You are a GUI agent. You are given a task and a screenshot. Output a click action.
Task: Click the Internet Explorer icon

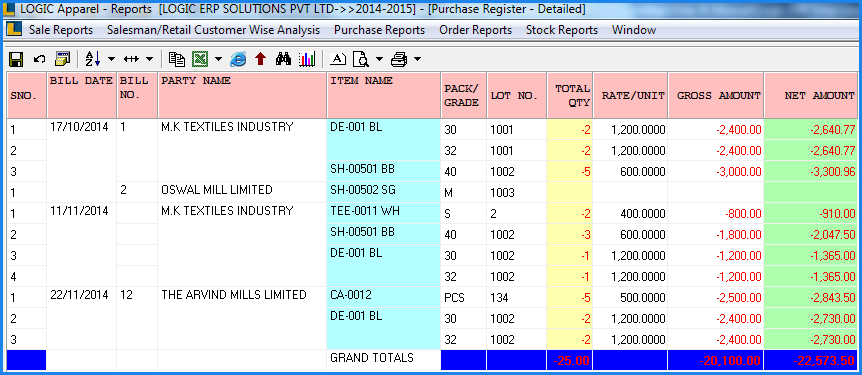238,58
